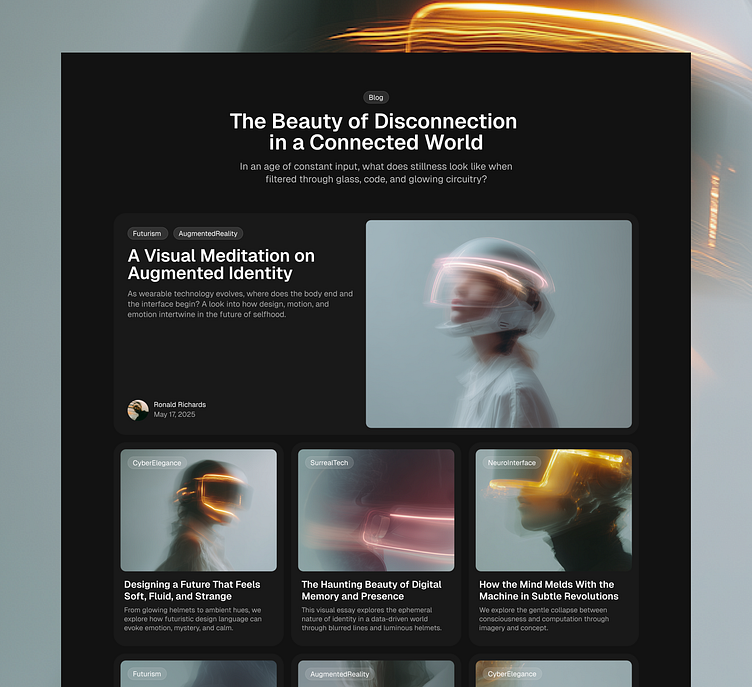
Task: Click the excerpt starting 'From glowing helmets to ambient hues'
Action: [x=193, y=619]
